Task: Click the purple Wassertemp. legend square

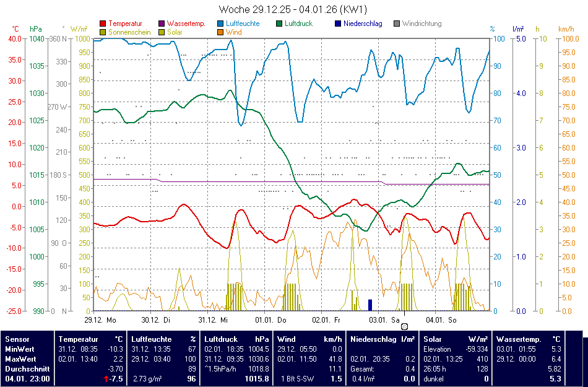Action: coord(162,24)
